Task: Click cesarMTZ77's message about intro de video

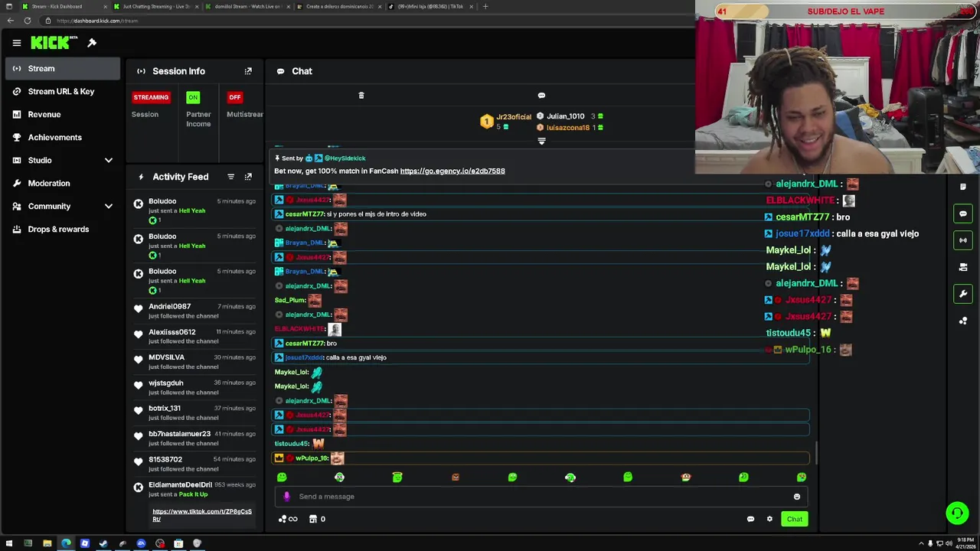Action: coord(377,214)
